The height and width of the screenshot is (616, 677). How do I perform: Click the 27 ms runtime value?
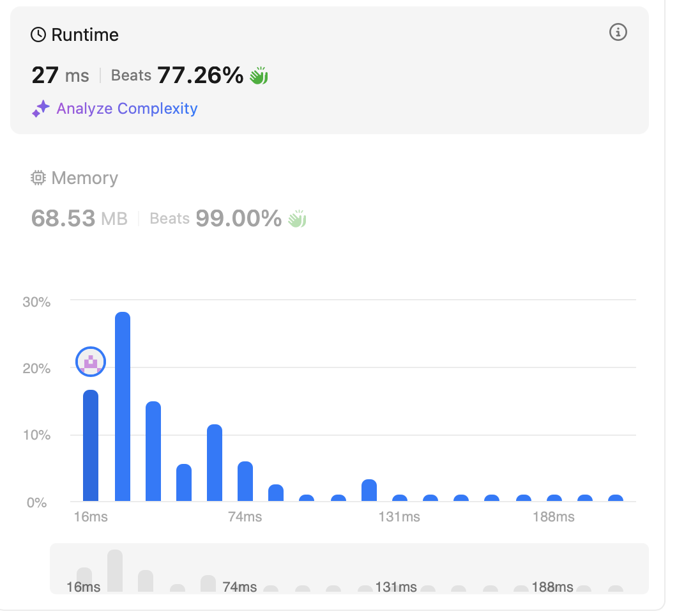60,76
